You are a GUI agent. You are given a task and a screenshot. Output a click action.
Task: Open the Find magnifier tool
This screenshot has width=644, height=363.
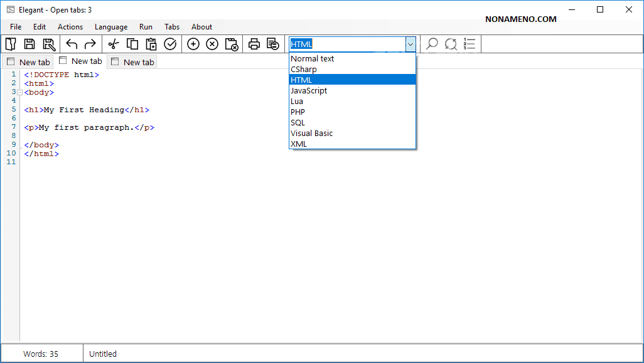[x=432, y=44]
